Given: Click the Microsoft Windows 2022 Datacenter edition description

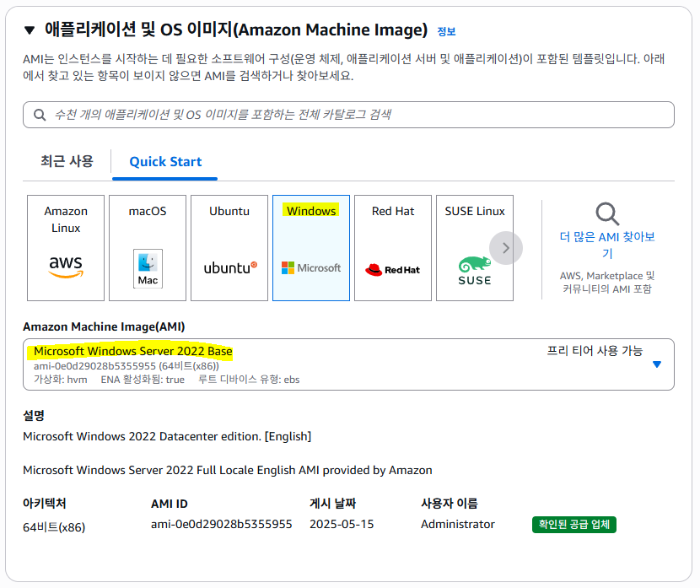Looking at the screenshot, I should (x=167, y=436).
